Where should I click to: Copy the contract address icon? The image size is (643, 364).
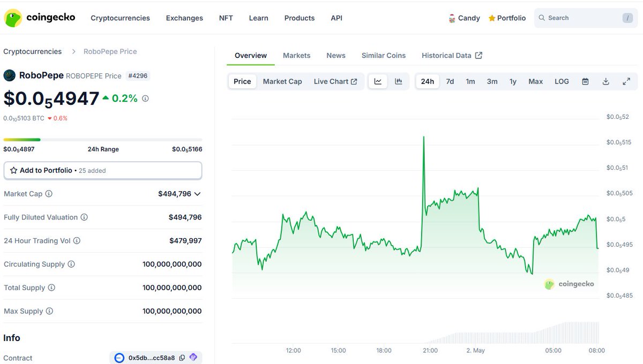[x=182, y=358]
